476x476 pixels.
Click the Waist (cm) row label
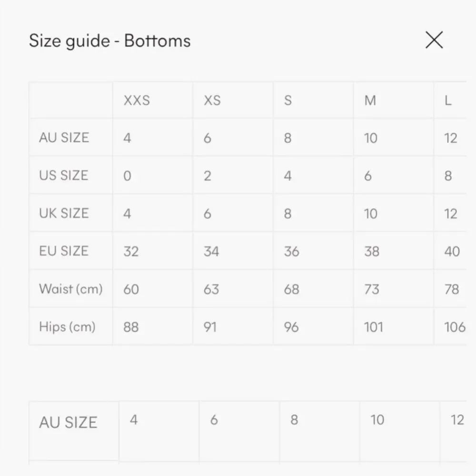[x=71, y=289]
